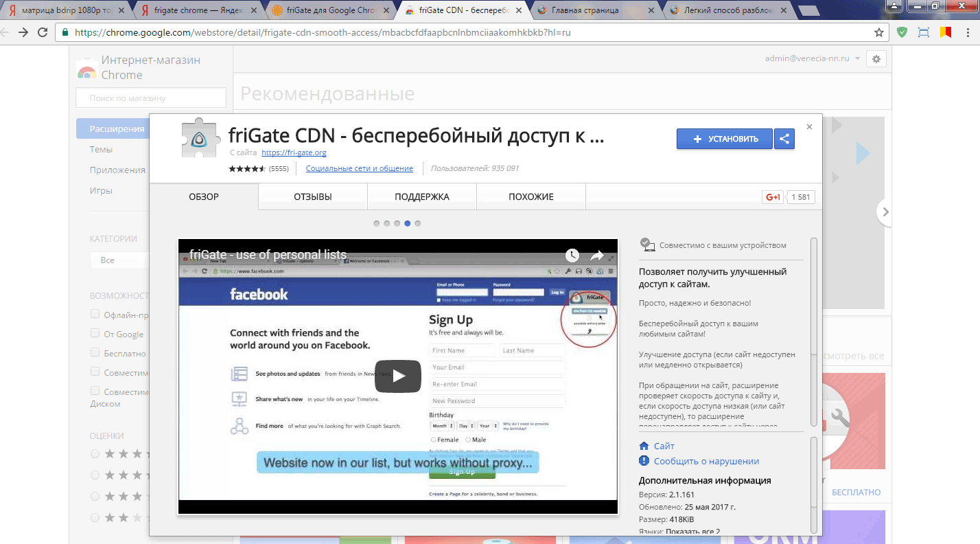This screenshot has height=544, width=980.
Task: Show the second screenshot via carousel dot
Action: coord(387,223)
